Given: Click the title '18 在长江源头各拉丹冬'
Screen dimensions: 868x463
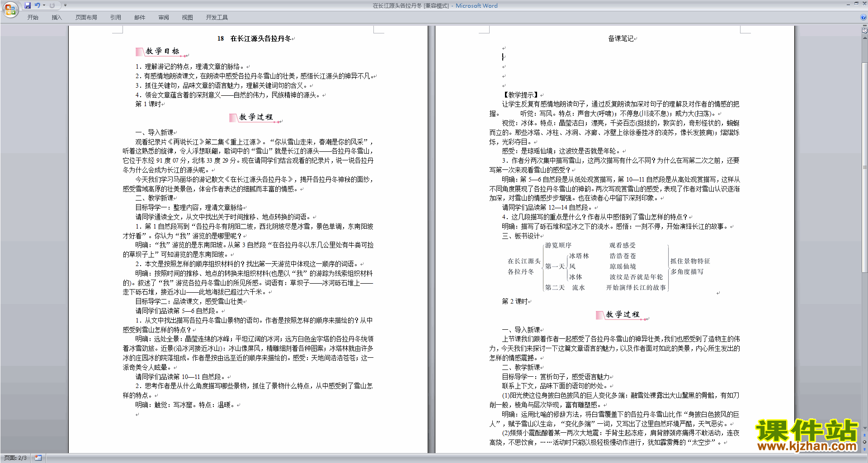Looking at the screenshot, I should click(254, 39).
